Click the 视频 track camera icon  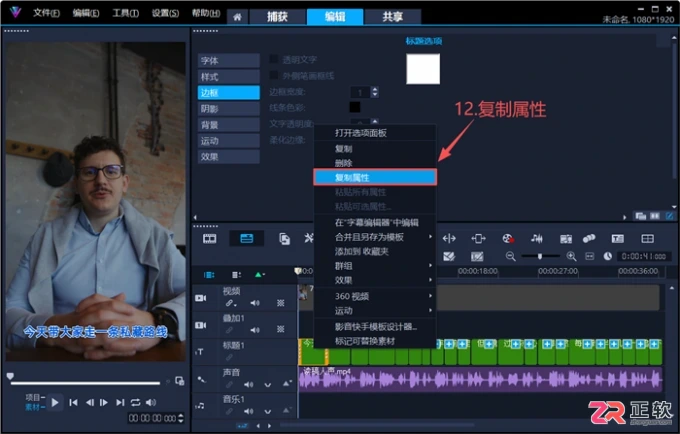pos(200,298)
